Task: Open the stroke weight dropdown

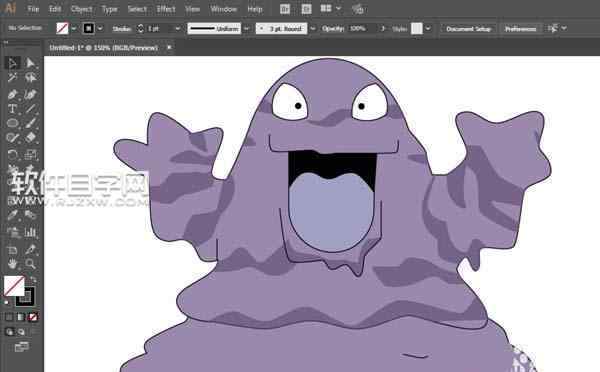Action: (178, 29)
